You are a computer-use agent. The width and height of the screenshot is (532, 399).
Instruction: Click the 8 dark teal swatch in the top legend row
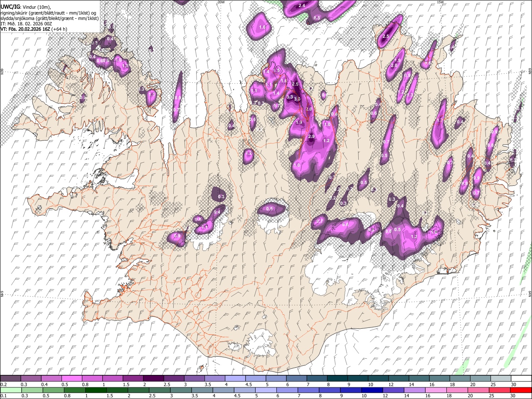click(x=337, y=379)
